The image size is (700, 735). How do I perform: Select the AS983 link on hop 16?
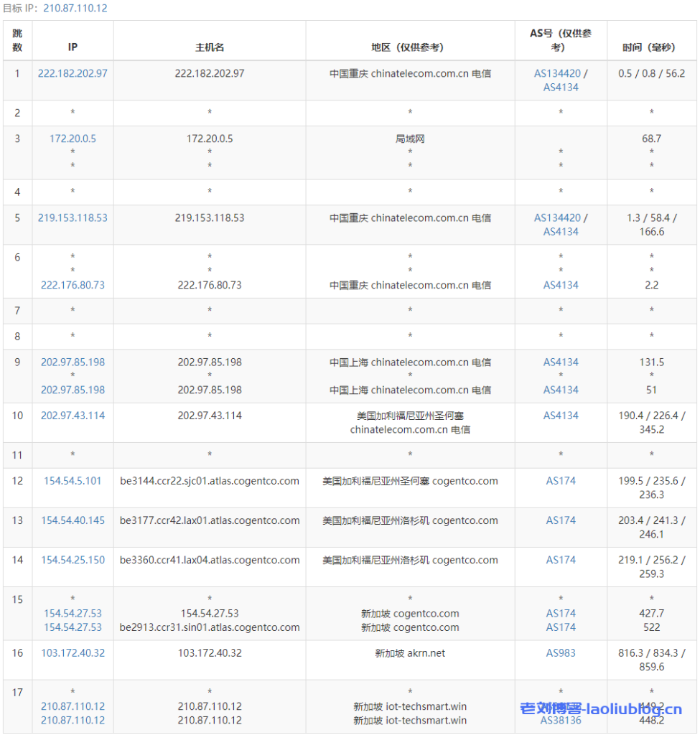(x=560, y=652)
